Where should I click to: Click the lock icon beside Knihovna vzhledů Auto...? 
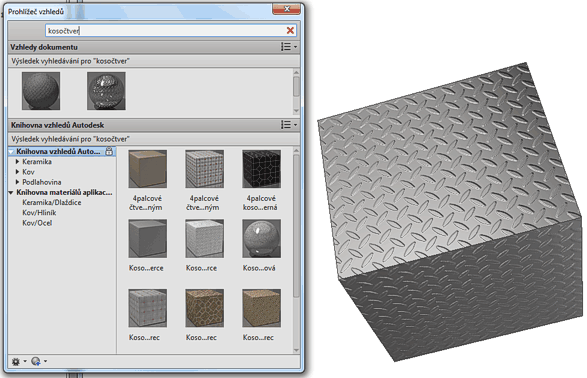pyautogui.click(x=109, y=151)
